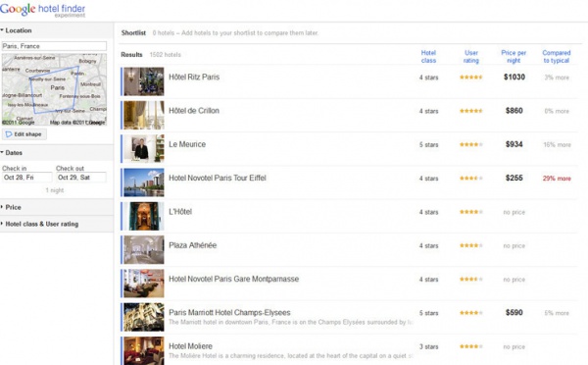Image resolution: width=588 pixels, height=365 pixels.
Task: Click star rating of Paris Marriott
Action: coord(471,313)
